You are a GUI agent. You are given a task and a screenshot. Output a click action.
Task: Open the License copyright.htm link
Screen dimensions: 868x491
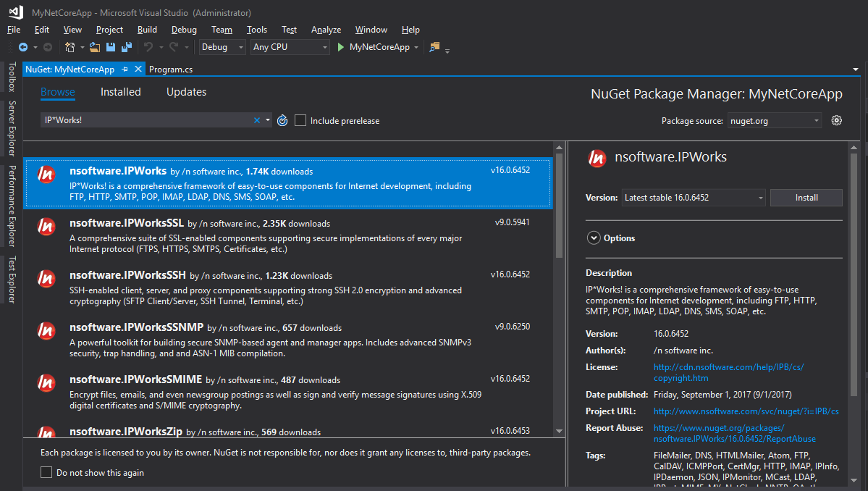728,372
